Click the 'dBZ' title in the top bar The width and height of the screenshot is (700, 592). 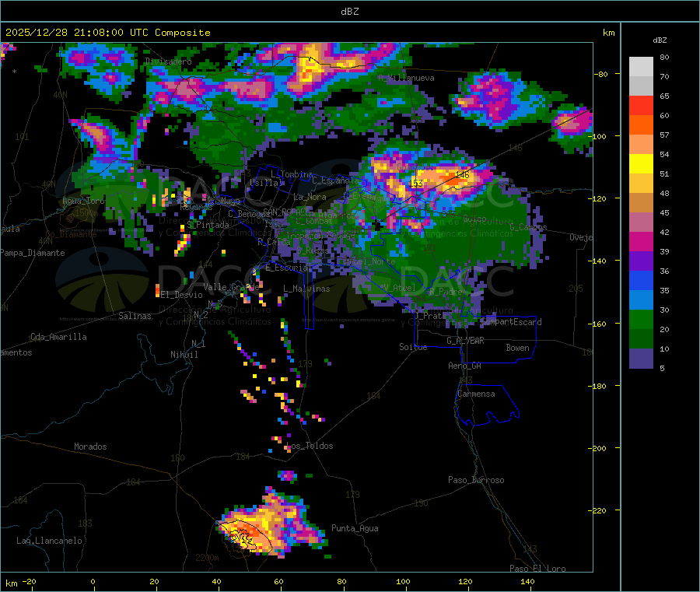[349, 12]
